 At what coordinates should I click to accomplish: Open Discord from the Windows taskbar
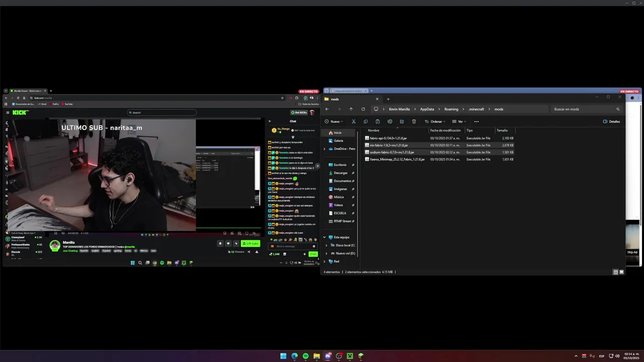pos(328,356)
